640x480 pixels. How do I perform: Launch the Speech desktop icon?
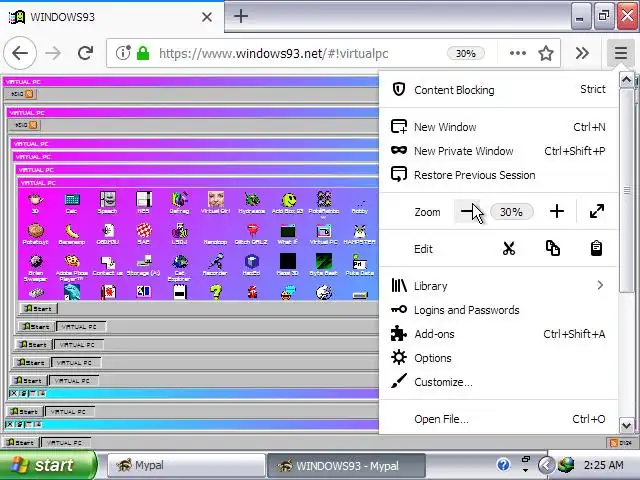107,203
